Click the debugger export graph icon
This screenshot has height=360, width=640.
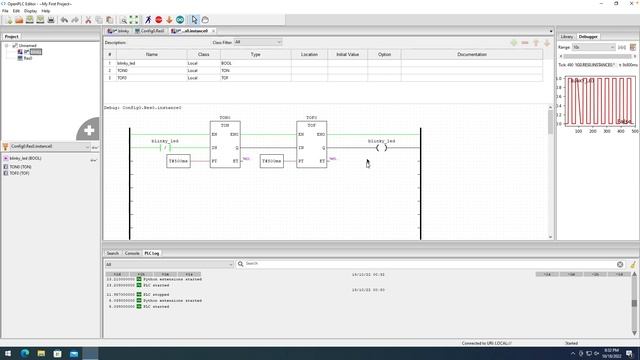633,47
